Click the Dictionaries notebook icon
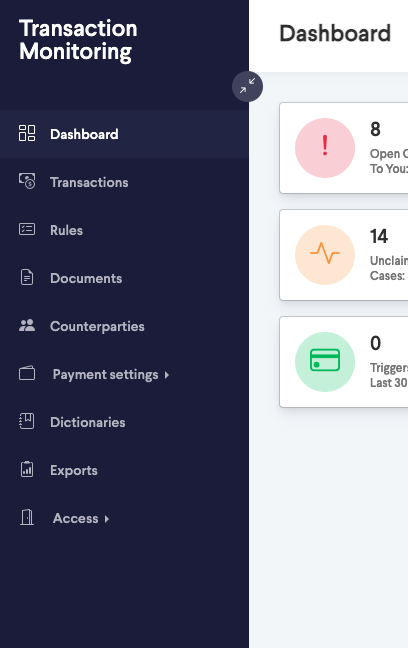This screenshot has height=648, width=408. tap(27, 422)
